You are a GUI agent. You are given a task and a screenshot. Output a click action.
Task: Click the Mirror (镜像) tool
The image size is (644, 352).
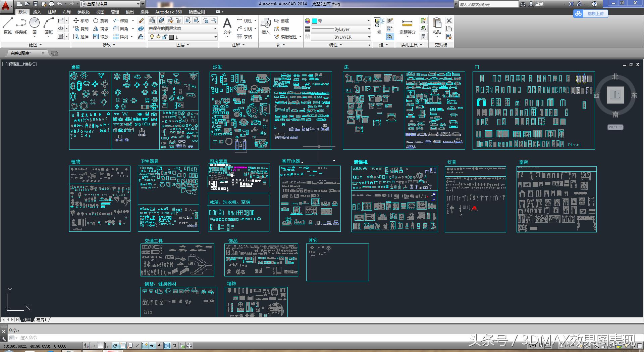click(101, 29)
